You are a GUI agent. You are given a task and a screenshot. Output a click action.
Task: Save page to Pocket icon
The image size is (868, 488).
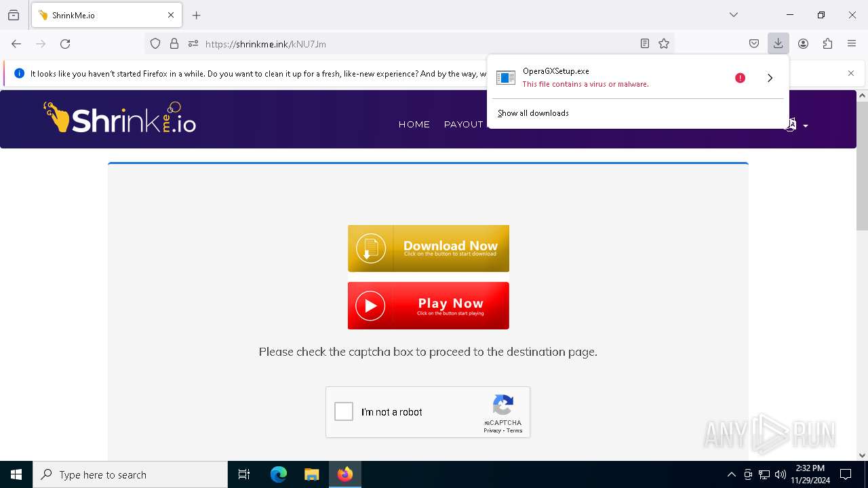(x=754, y=43)
